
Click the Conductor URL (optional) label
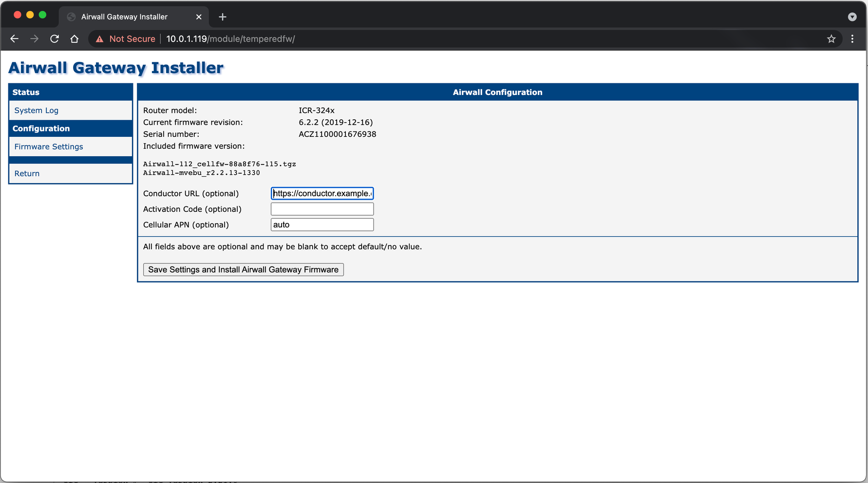[191, 193]
